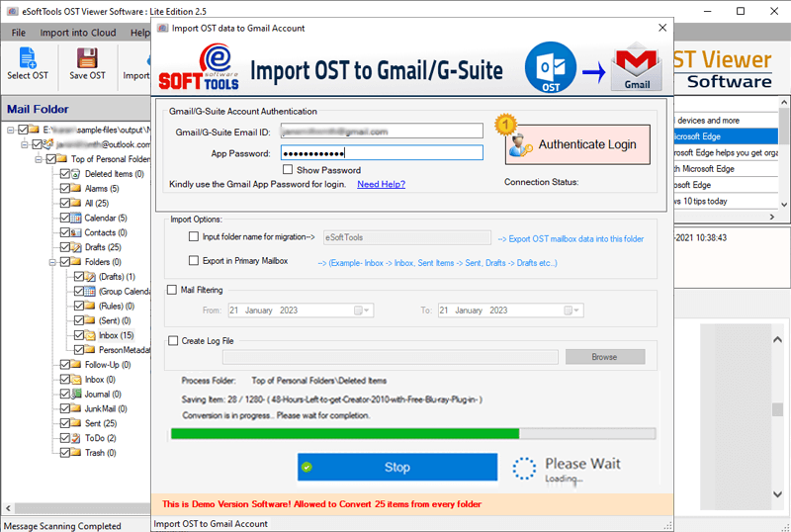Open the Help menu
Screen dimensions: 791x532
[x=139, y=33]
